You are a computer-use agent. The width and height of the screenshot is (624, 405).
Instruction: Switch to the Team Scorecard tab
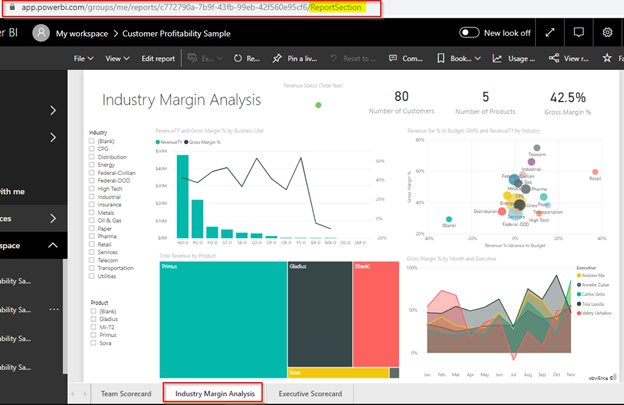(x=126, y=393)
